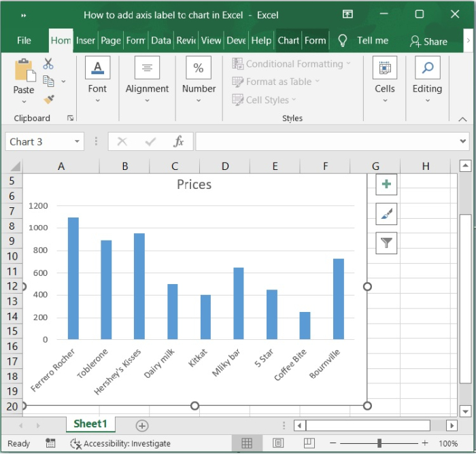This screenshot has height=454, width=476.
Task: Click the Paste clipboard icon
Action: coord(25,71)
